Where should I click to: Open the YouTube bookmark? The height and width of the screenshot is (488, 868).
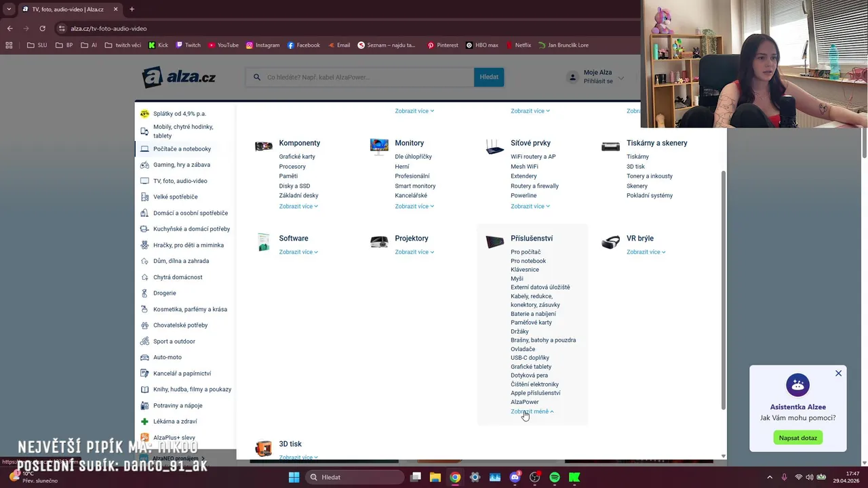coord(223,45)
